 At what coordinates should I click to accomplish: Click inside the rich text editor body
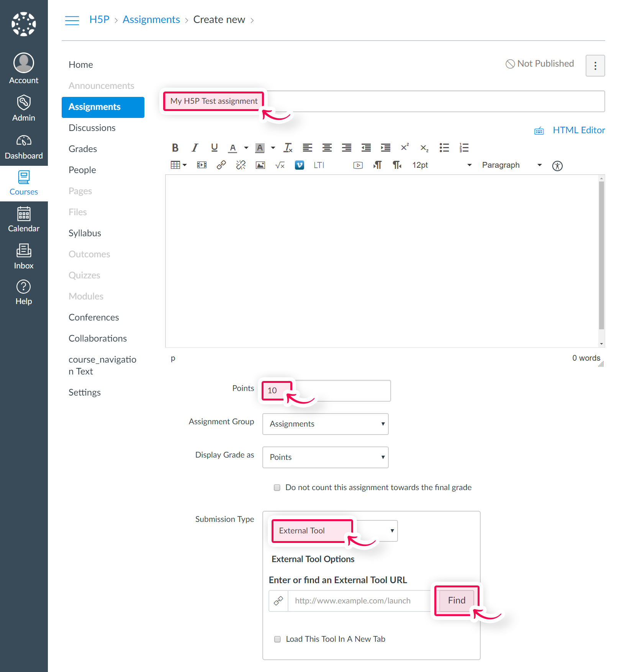coord(382,261)
